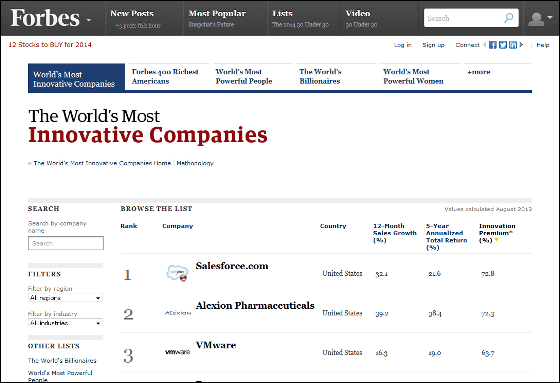Open the Lists menu
The image size is (560, 383).
tap(282, 14)
